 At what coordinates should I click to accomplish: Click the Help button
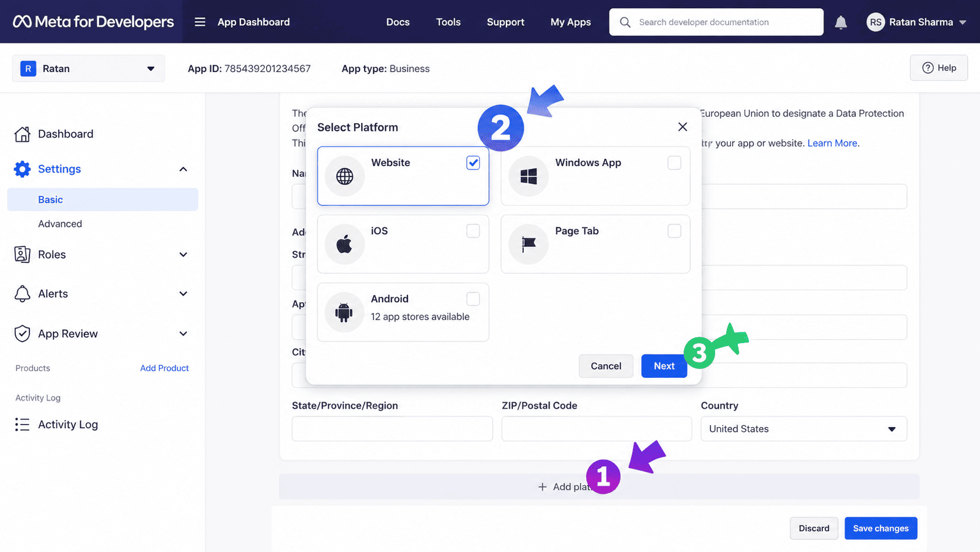pyautogui.click(x=939, y=68)
